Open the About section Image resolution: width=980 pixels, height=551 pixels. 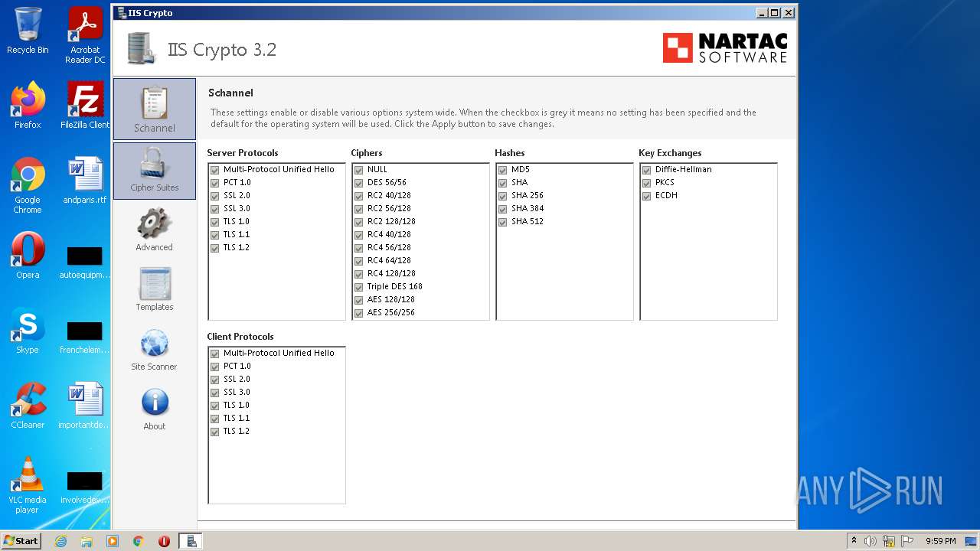155,409
